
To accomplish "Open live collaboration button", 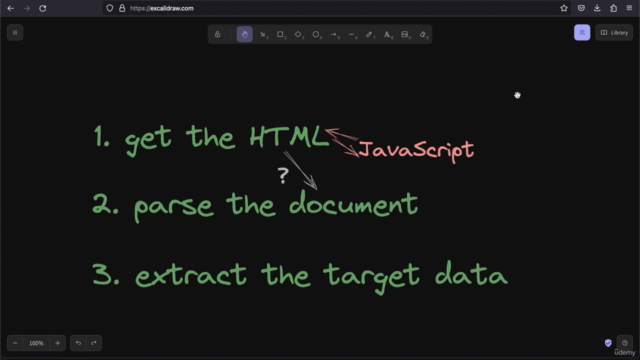I will 582,33.
